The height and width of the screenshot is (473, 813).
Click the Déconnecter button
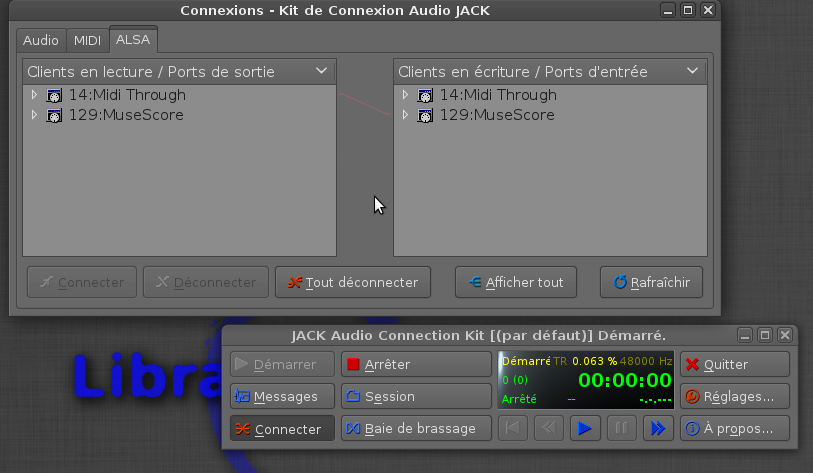pos(206,282)
